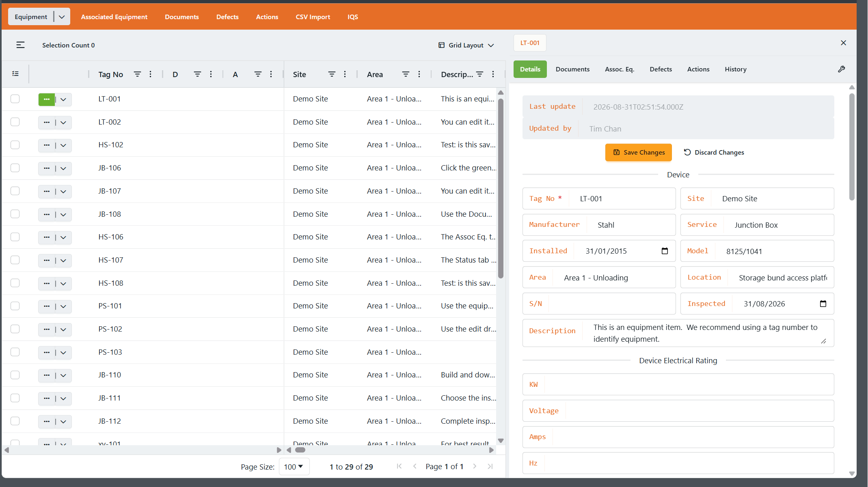This screenshot has width=868, height=487.
Task: Open Site column filter icon
Action: tap(332, 74)
